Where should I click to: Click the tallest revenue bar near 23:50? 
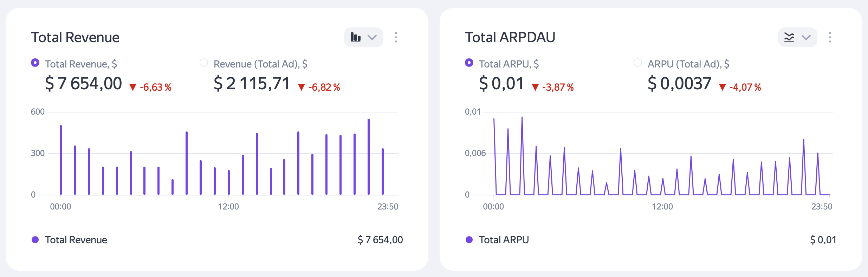(x=369, y=157)
